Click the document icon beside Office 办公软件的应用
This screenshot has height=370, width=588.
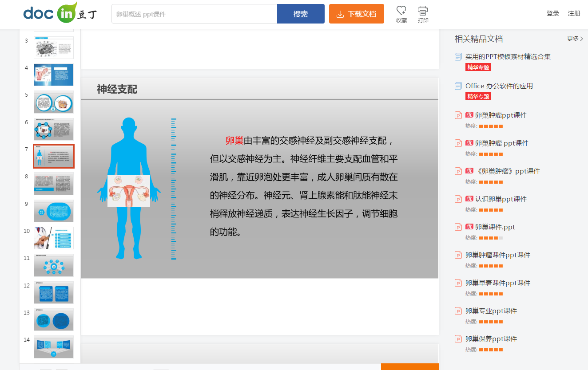pyautogui.click(x=458, y=86)
